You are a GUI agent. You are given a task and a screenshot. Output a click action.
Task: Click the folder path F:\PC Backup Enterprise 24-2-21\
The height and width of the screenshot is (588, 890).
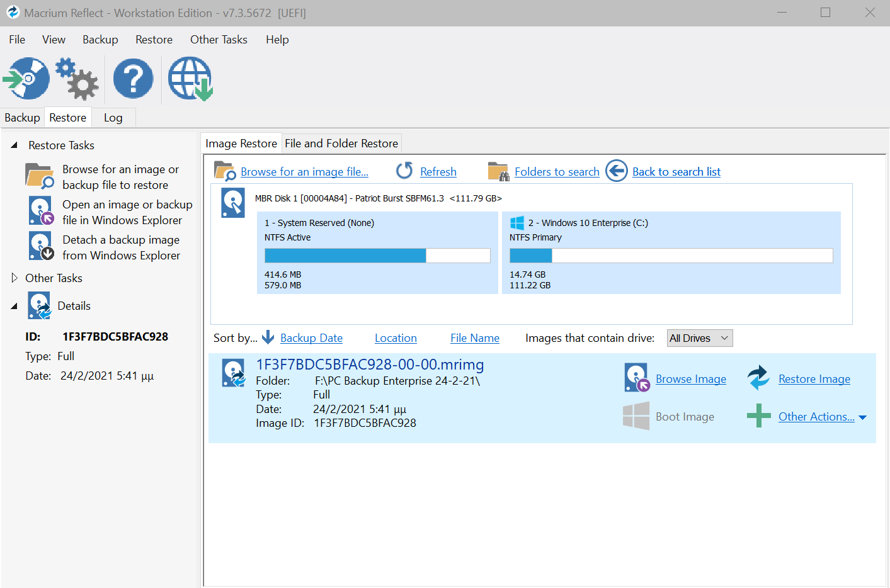pos(397,381)
